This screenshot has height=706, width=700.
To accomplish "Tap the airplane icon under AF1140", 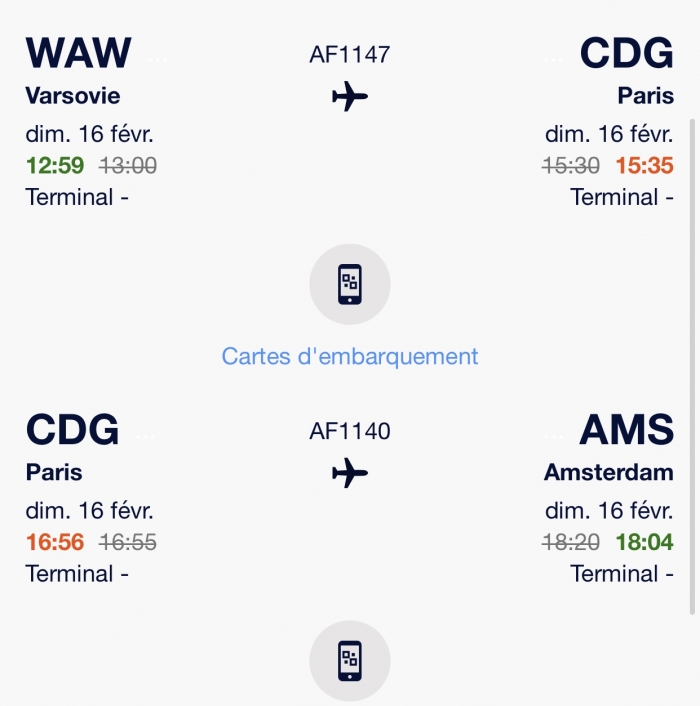I will click(349, 473).
